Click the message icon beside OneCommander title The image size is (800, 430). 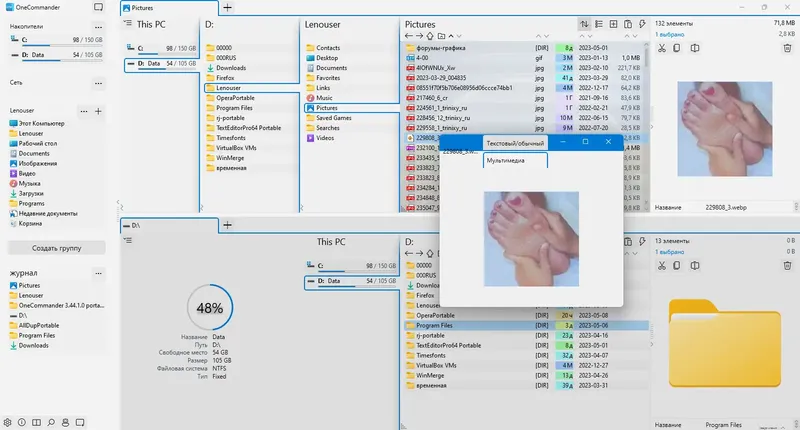pyautogui.click(x=98, y=7)
